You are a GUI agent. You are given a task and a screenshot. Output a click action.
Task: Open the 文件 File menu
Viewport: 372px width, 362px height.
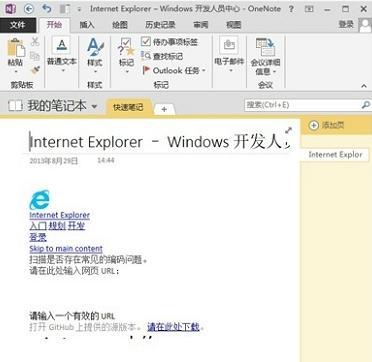point(18,25)
